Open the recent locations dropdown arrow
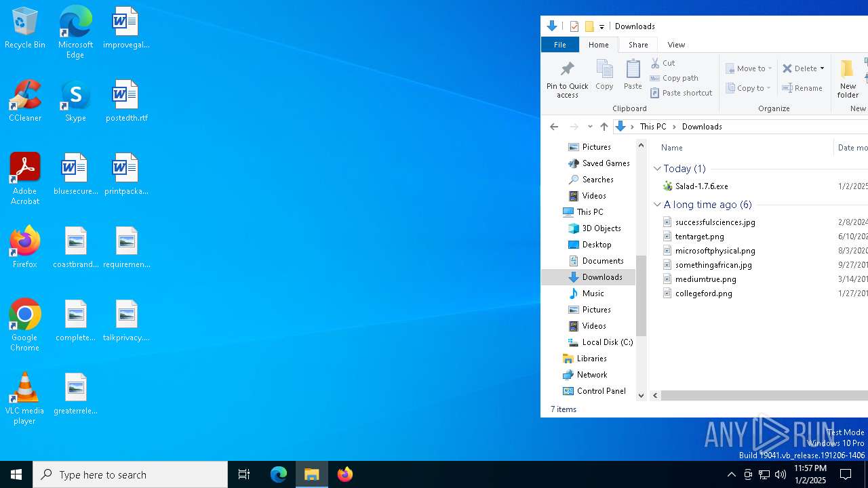The image size is (868, 488). 590,127
